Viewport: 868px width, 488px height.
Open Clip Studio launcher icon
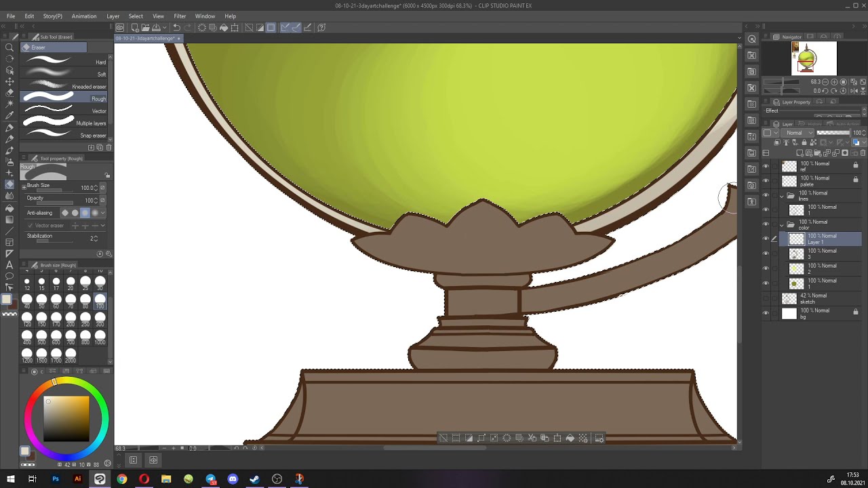119,28
